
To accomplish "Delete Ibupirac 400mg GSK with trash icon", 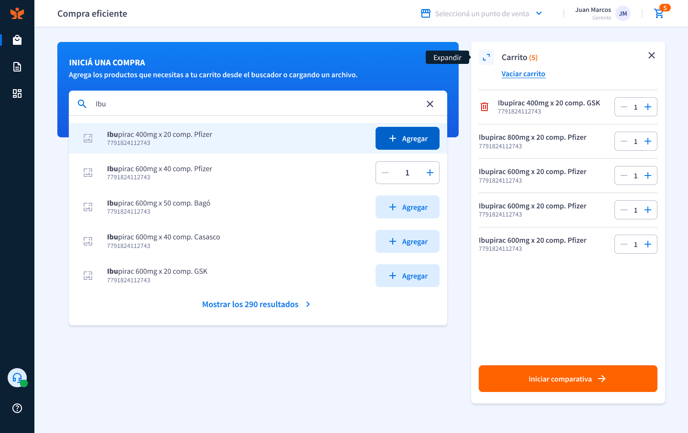I will tap(484, 107).
